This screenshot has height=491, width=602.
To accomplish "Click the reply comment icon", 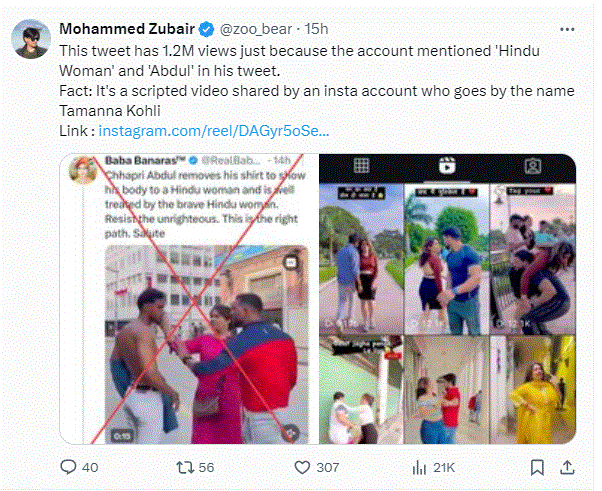I will [69, 466].
